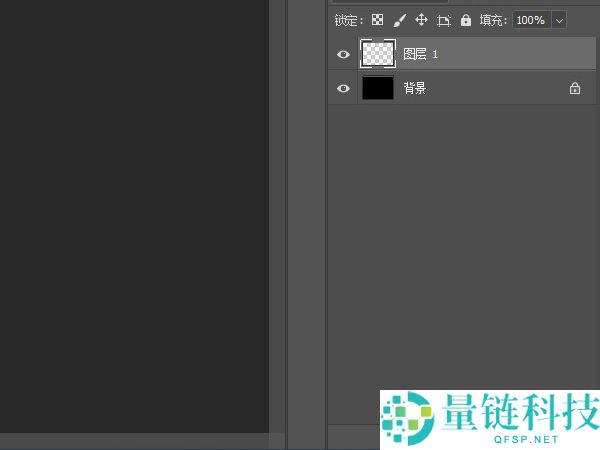Click prevent artboard auto-nesting lock icon
Screen dimensions: 600x450
[x=443, y=20]
